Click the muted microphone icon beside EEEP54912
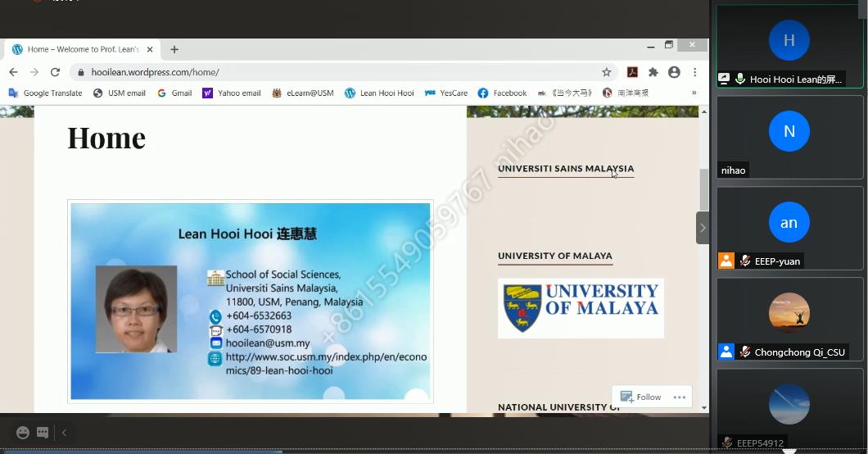The height and width of the screenshot is (454, 868). tap(727, 443)
